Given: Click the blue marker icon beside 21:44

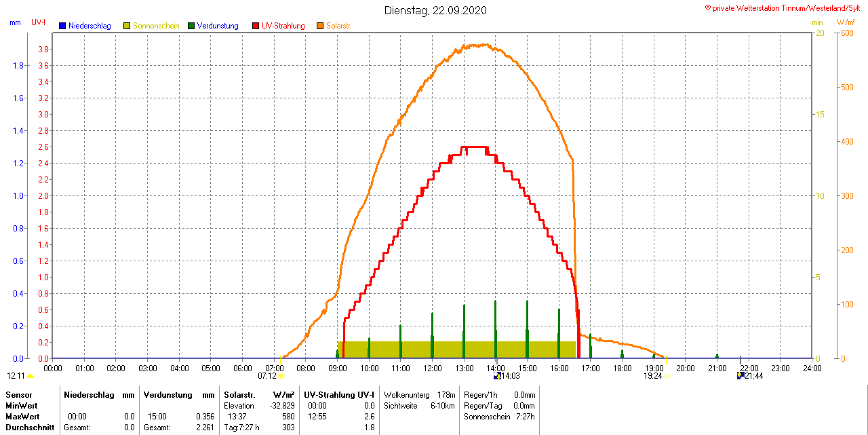Looking at the screenshot, I should tap(741, 375).
